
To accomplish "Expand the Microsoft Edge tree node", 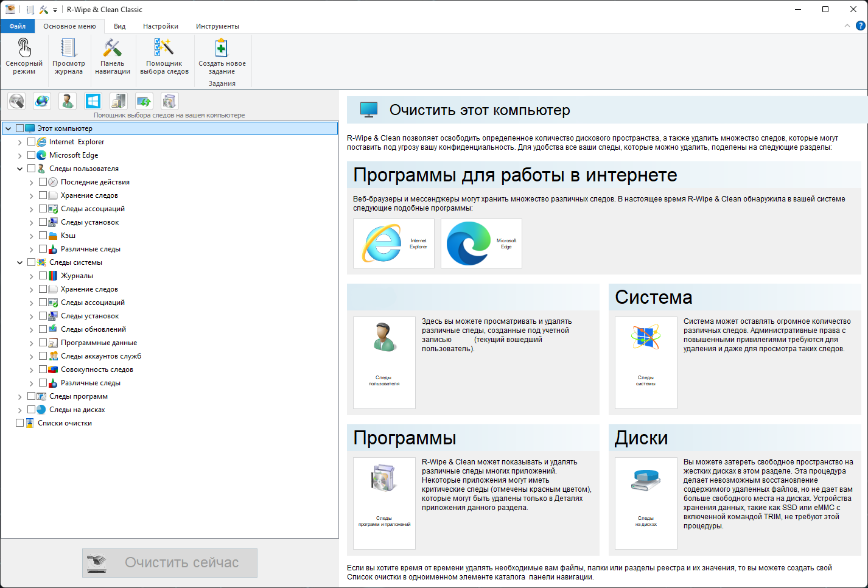I will (19, 155).
